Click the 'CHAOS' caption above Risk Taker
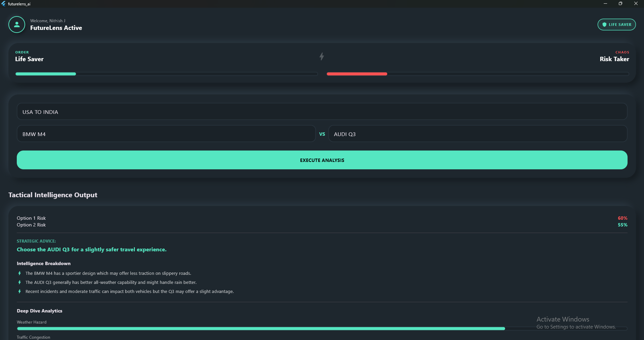 pyautogui.click(x=622, y=52)
